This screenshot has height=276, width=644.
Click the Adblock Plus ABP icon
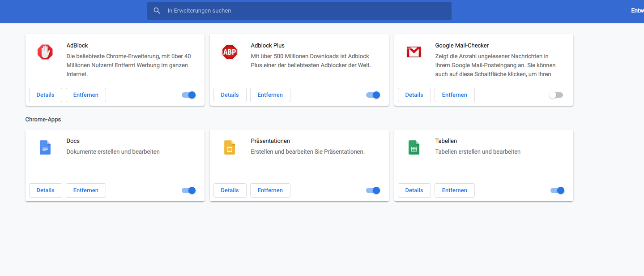[x=230, y=52]
